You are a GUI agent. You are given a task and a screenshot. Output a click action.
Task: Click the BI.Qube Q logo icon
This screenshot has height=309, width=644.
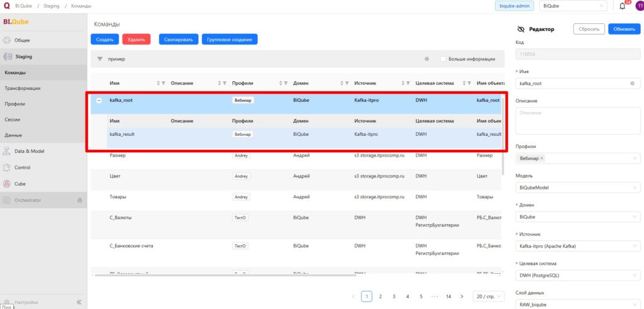coord(6,6)
